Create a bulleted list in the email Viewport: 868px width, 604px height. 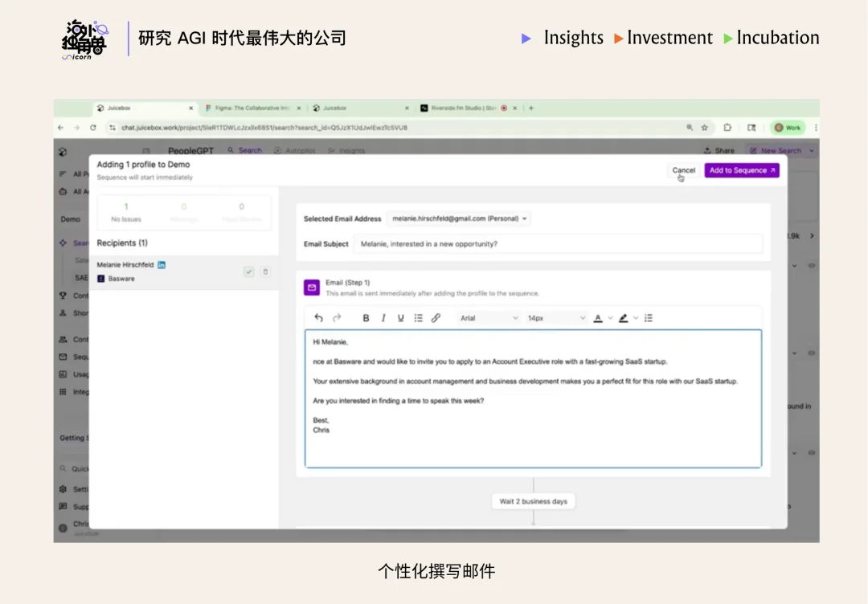[417, 317]
